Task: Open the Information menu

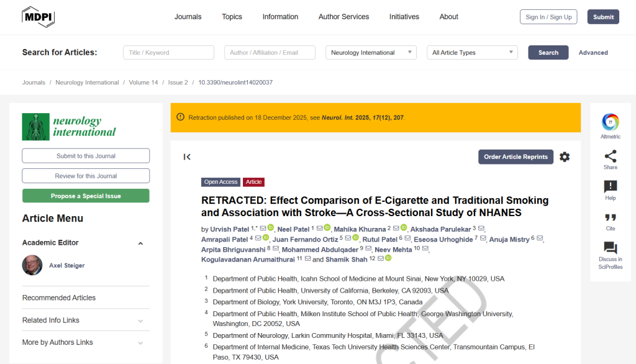Action: 280,17
